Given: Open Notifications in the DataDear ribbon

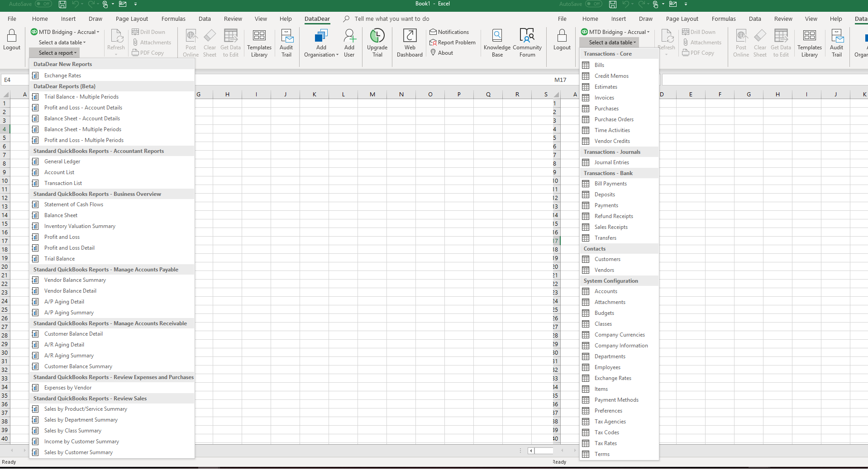Looking at the screenshot, I should click(449, 32).
